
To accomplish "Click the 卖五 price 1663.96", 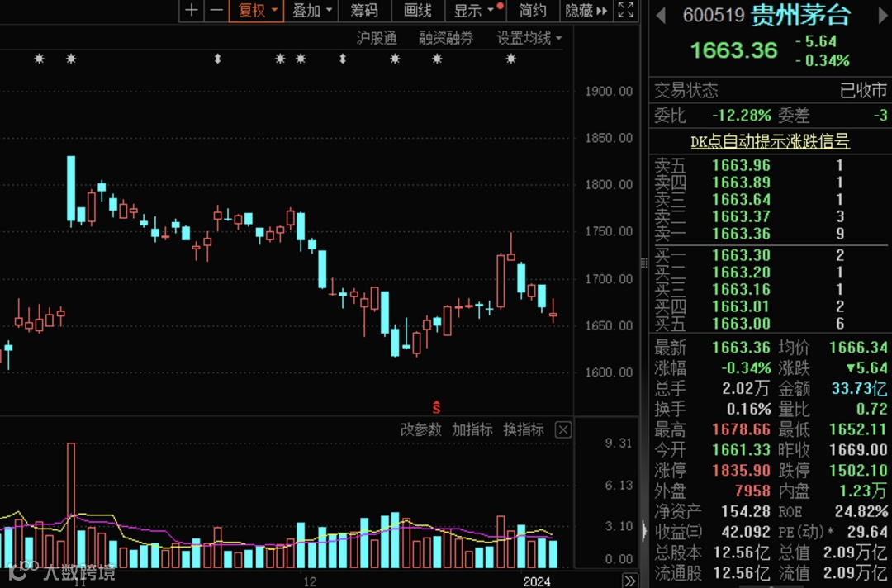I will tap(741, 165).
